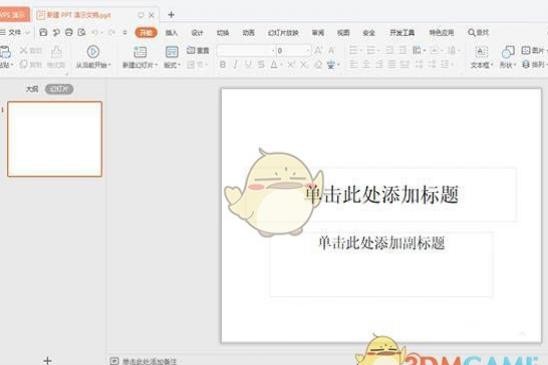The width and height of the screenshot is (548, 365).
Task: Open the Transitions (切换) ribbon tab
Action: tap(223, 33)
